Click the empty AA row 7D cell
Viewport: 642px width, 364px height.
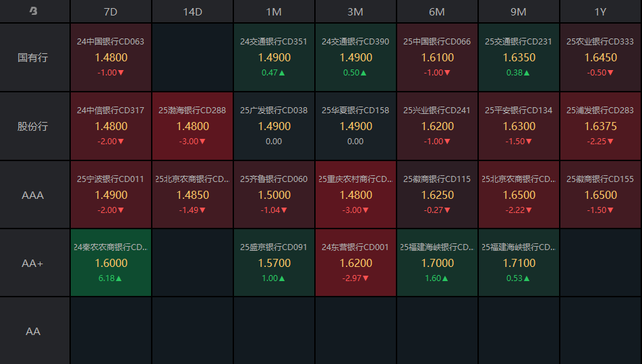(111, 331)
